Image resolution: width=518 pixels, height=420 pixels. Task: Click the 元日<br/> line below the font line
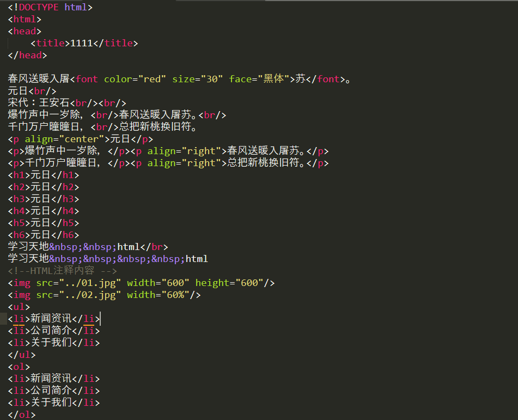(x=32, y=91)
